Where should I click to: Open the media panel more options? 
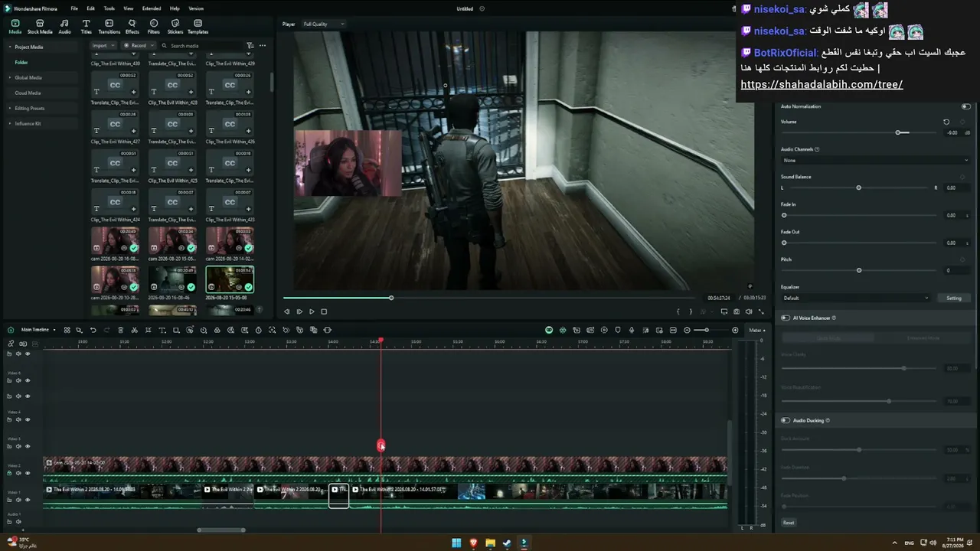[x=263, y=46]
